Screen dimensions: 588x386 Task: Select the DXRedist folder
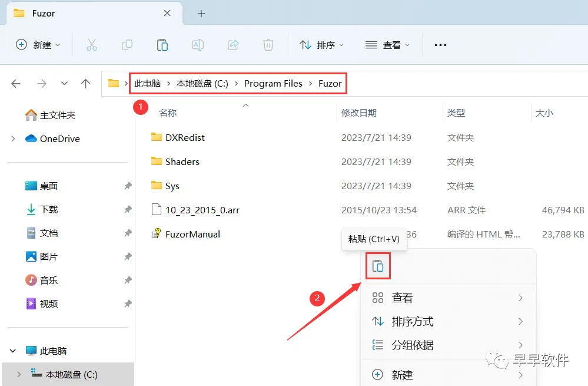(178, 137)
